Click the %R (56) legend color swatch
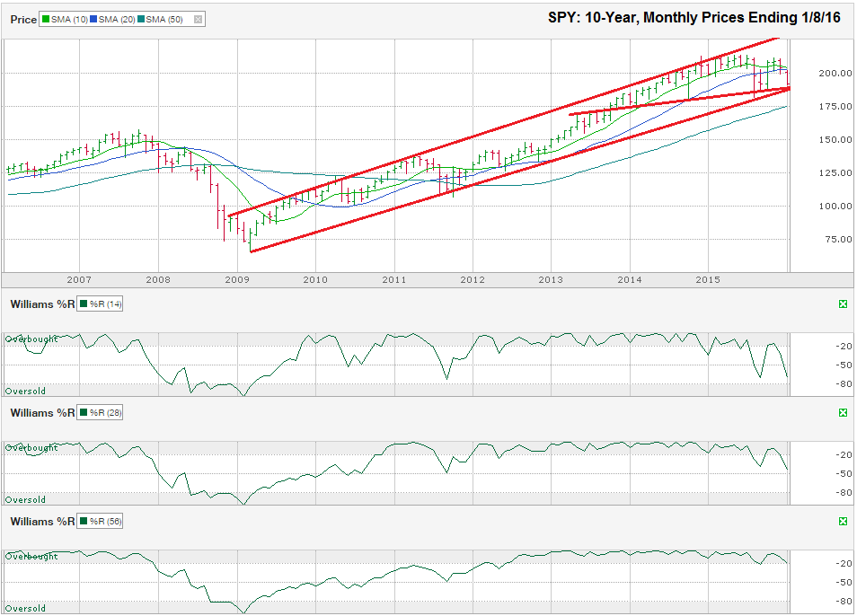 pos(84,522)
